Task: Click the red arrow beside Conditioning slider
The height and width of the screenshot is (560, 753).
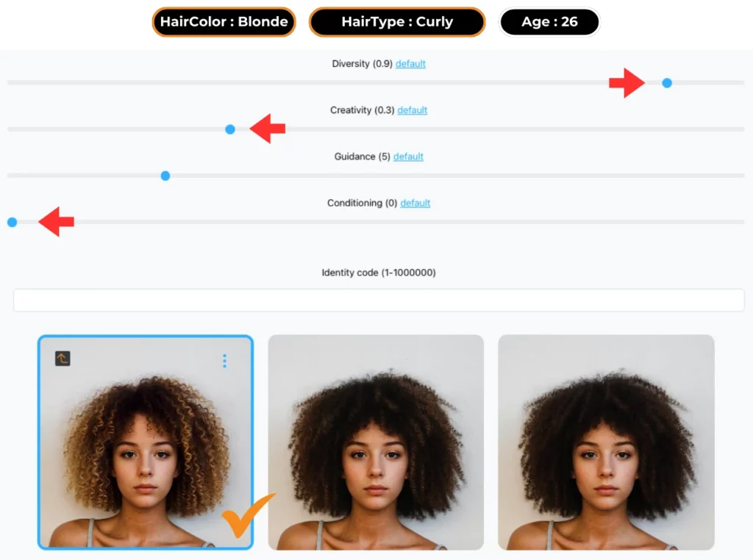Action: coord(56,222)
